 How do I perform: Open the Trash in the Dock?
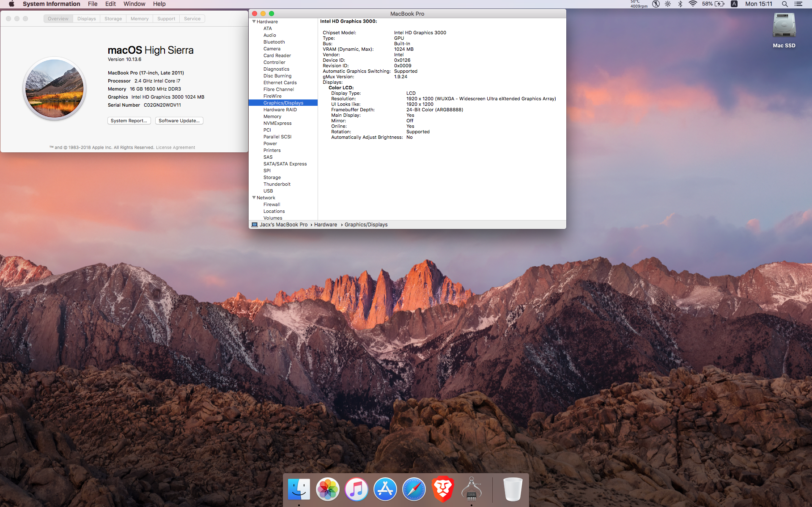(x=513, y=489)
